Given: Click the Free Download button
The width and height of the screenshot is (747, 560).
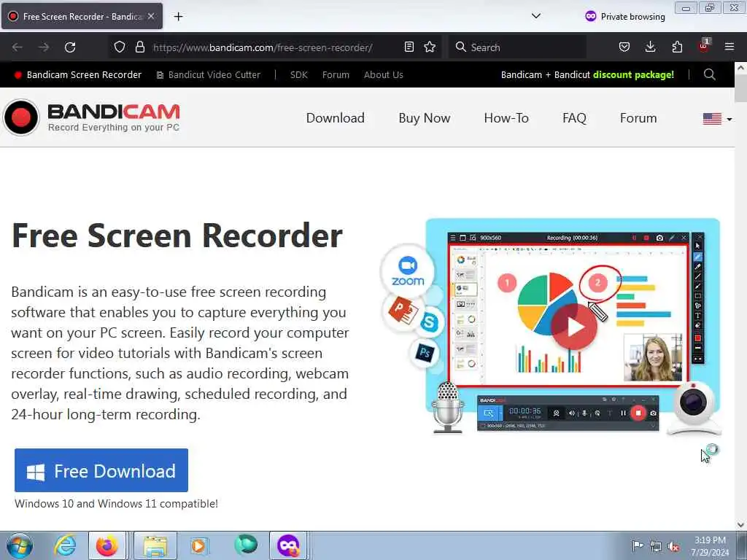Looking at the screenshot, I should tap(101, 470).
